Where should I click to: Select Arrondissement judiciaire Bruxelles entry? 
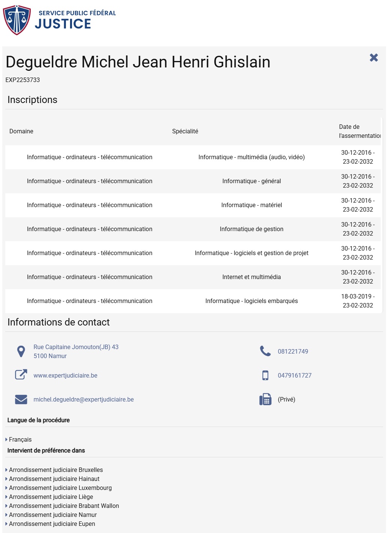(56, 470)
